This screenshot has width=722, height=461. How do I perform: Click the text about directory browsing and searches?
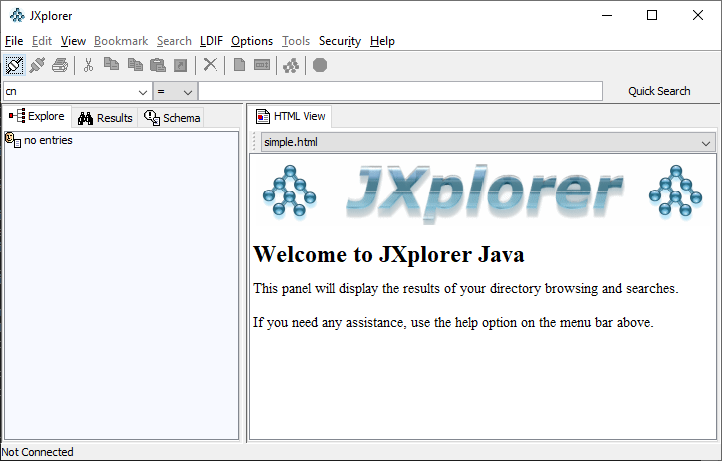click(466, 288)
